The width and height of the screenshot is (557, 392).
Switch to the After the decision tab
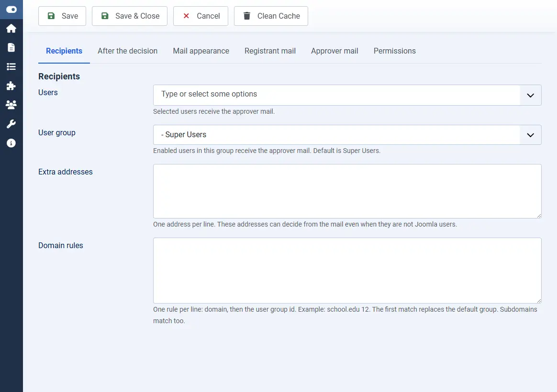[x=128, y=51]
